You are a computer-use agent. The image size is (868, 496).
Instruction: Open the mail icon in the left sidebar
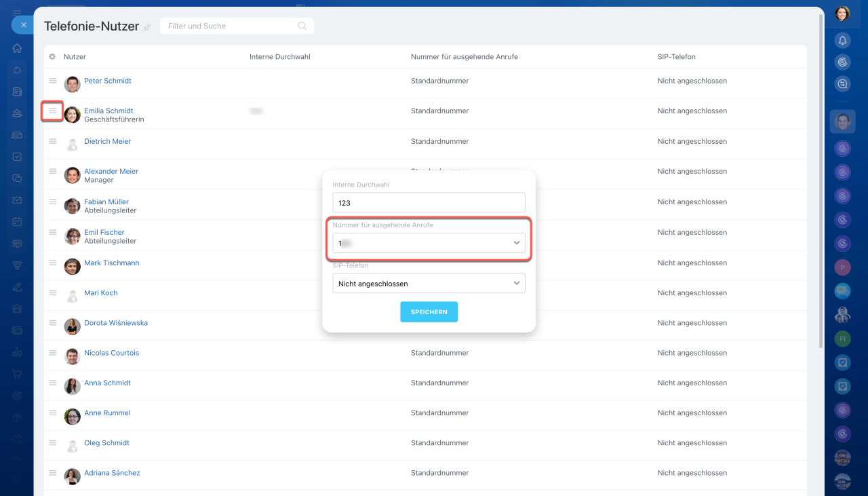(17, 200)
